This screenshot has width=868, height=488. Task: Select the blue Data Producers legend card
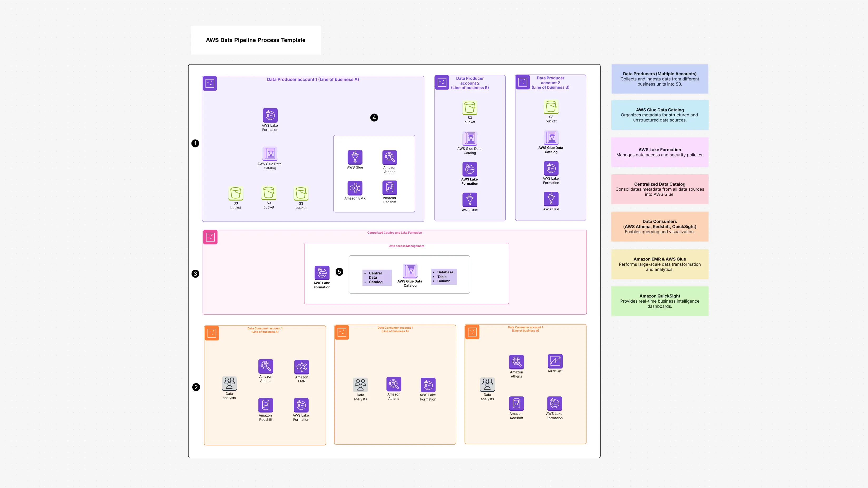659,79
